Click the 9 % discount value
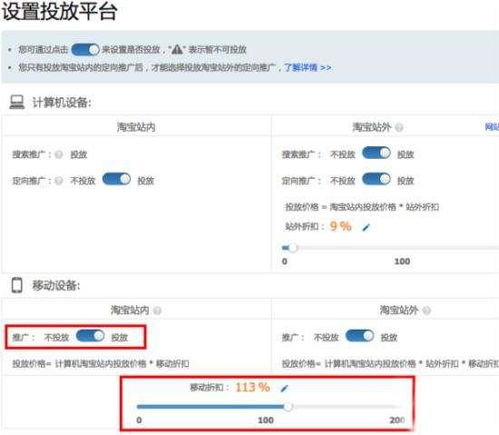499x435 pixels. pyautogui.click(x=340, y=226)
